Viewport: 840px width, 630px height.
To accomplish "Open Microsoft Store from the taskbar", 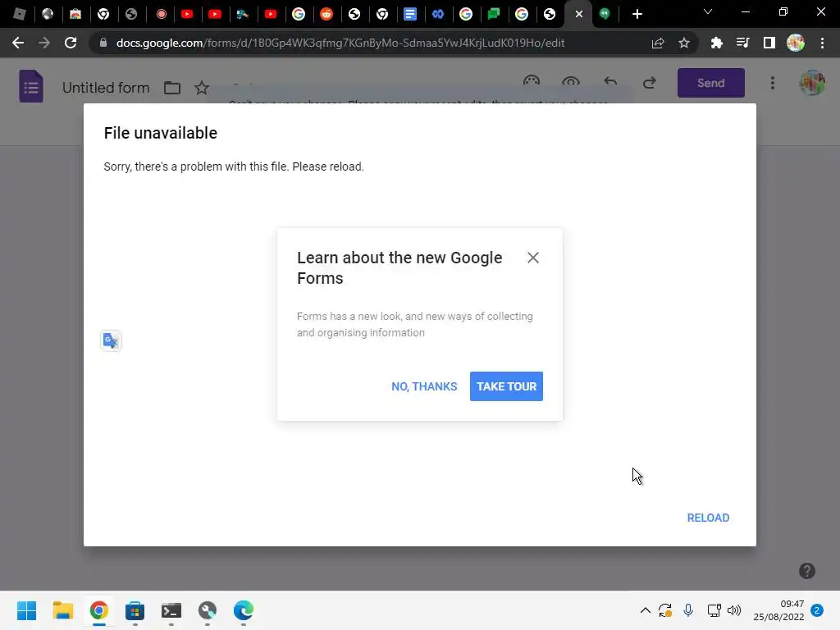I will click(x=135, y=610).
